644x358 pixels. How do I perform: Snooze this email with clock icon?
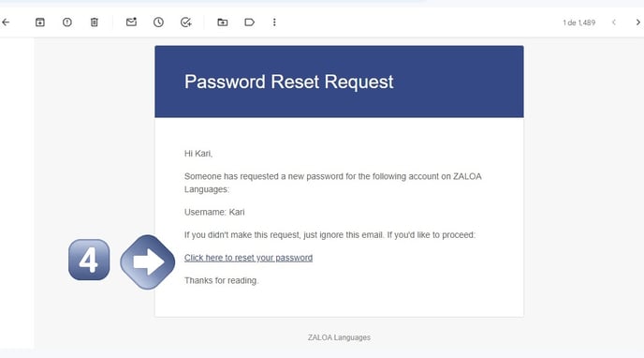click(158, 22)
